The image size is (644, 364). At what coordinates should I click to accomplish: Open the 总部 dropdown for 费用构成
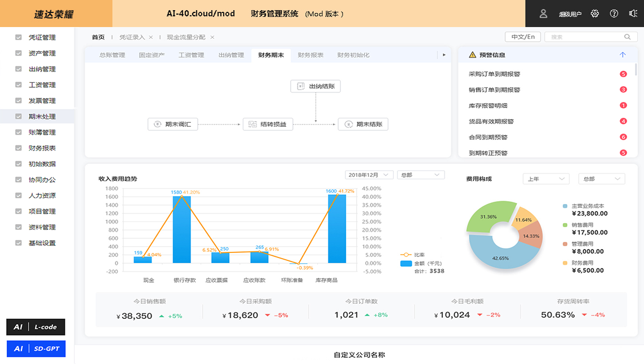(x=601, y=179)
